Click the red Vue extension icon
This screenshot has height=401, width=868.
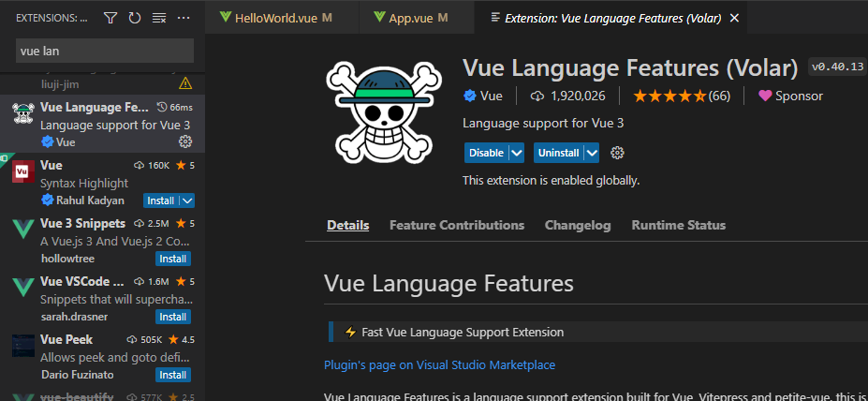(23, 171)
